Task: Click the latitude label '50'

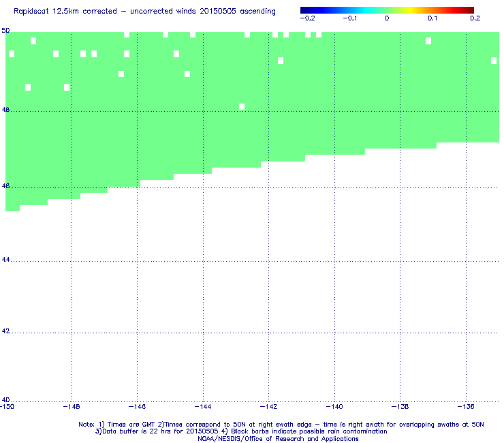Action: 5,31
